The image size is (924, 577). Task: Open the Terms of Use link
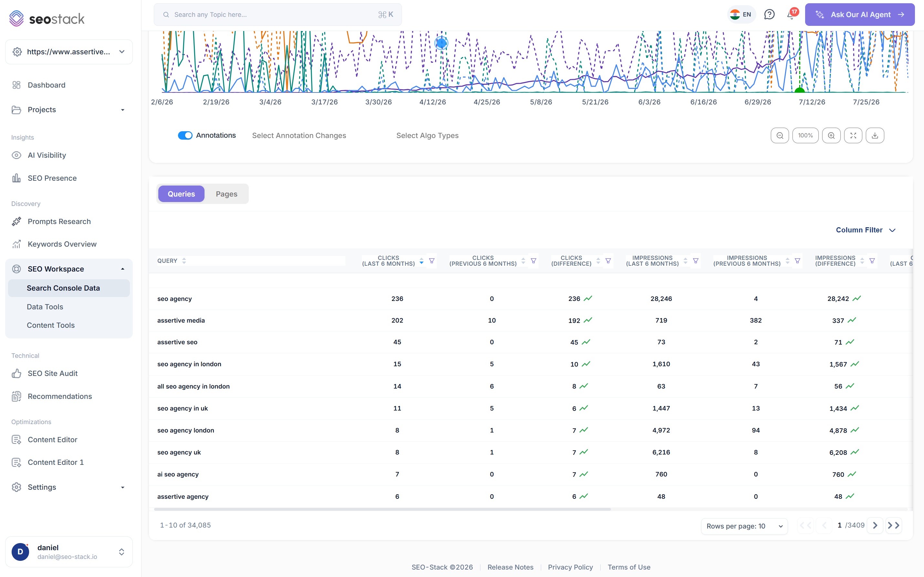629,567
